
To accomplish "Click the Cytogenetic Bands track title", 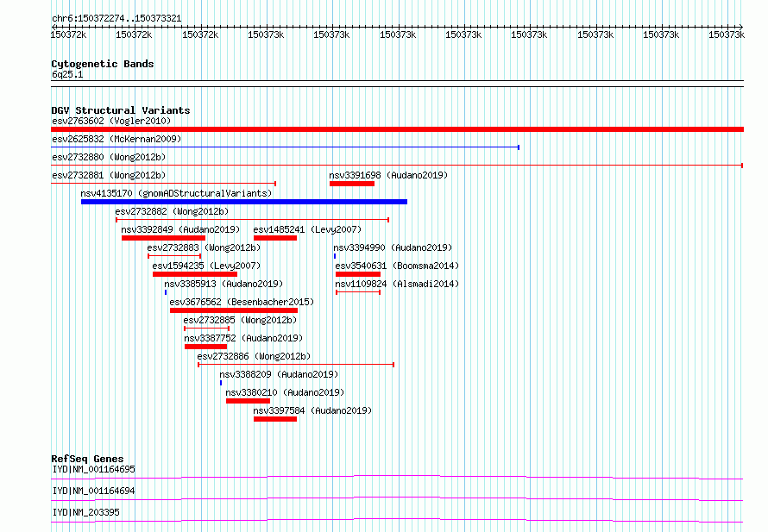I will [x=103, y=64].
